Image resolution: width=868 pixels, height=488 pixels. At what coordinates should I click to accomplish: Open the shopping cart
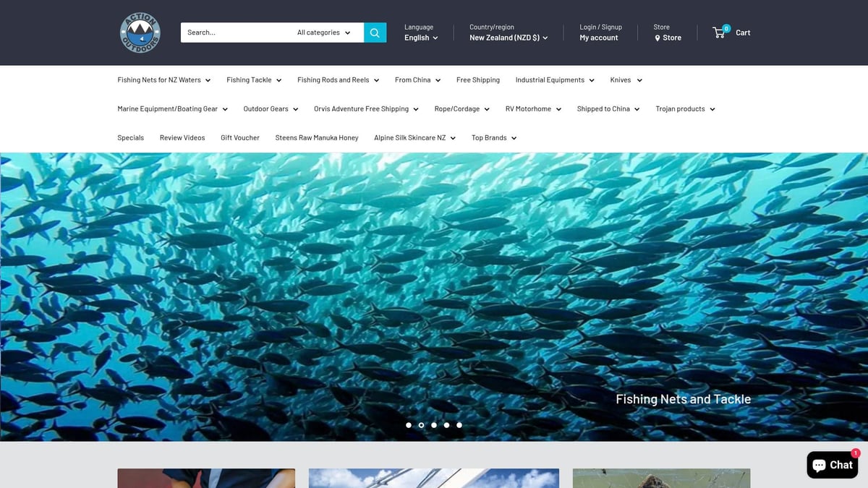pos(731,33)
